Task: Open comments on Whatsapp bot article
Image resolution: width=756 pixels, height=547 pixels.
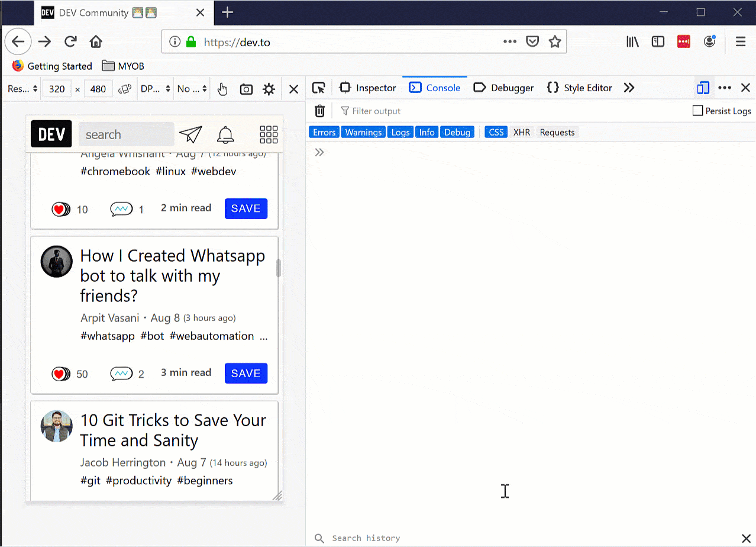Action: (x=121, y=374)
